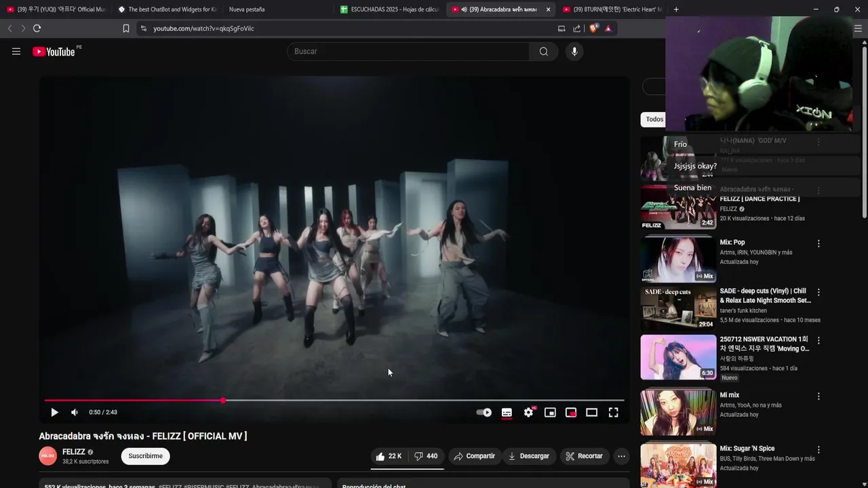Switch to the 8TURN Electric Heart tab
Image resolution: width=868 pixels, height=488 pixels.
pyautogui.click(x=612, y=9)
